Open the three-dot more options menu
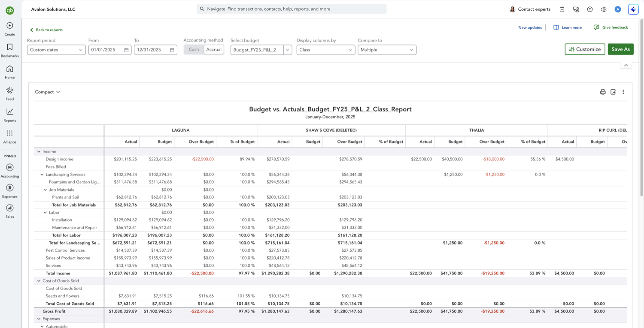Image resolution: width=644 pixels, height=328 pixels. (x=623, y=92)
